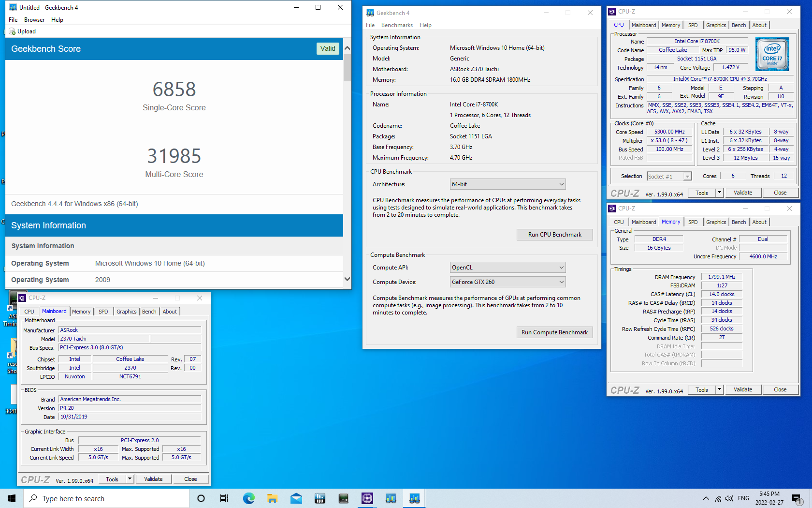Open the notification center icon
Viewport: 812px width, 508px height.
[797, 498]
